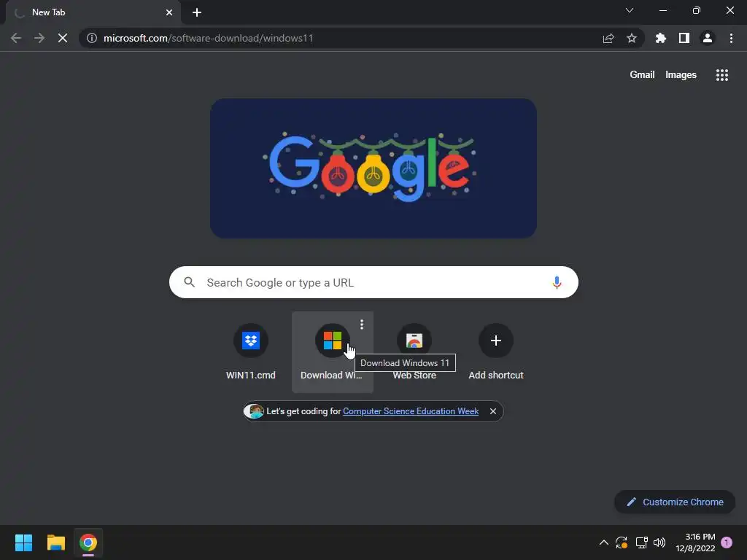Open Computer Science Education Week link
Image resolution: width=747 pixels, height=560 pixels.
[411, 411]
